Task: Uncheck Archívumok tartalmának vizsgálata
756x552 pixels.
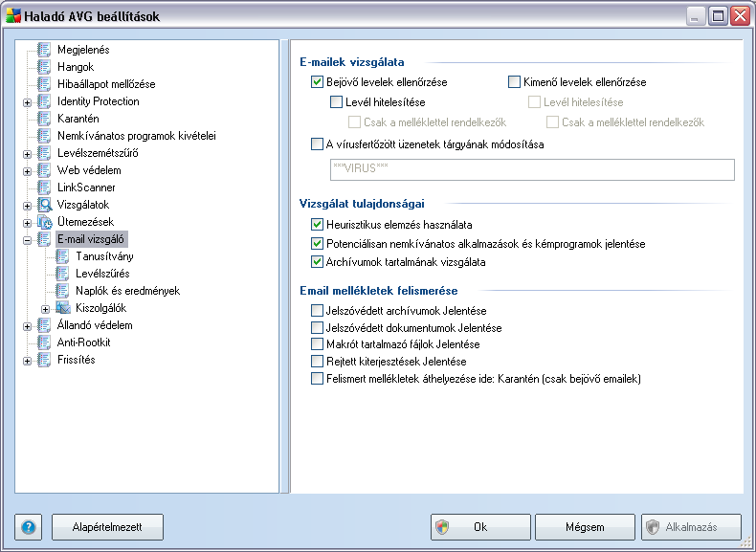Action: point(317,262)
